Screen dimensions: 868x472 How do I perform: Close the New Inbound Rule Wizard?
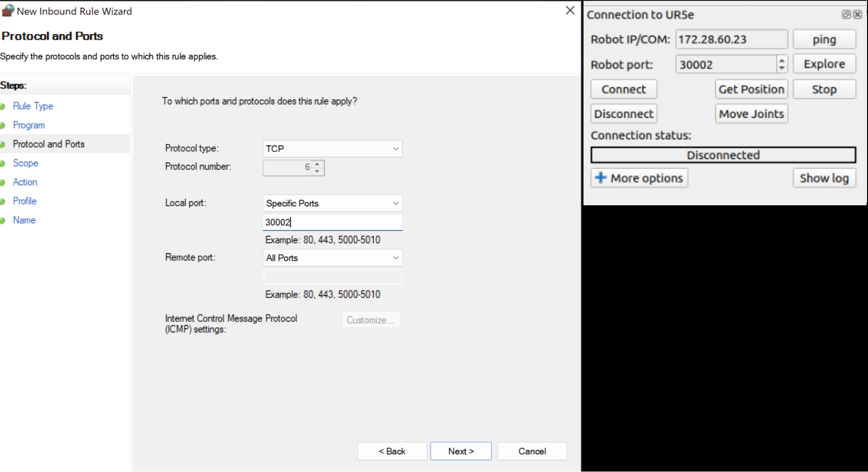pyautogui.click(x=570, y=10)
